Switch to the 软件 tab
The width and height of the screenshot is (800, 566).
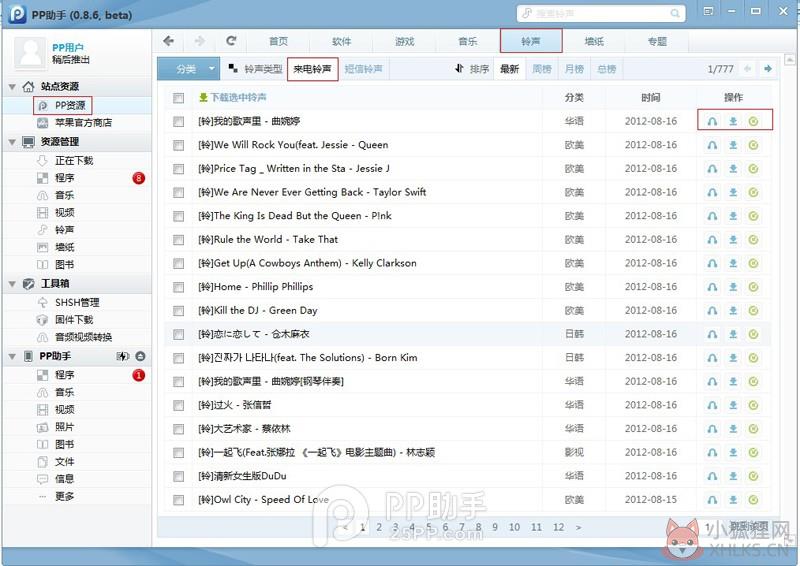pos(341,41)
